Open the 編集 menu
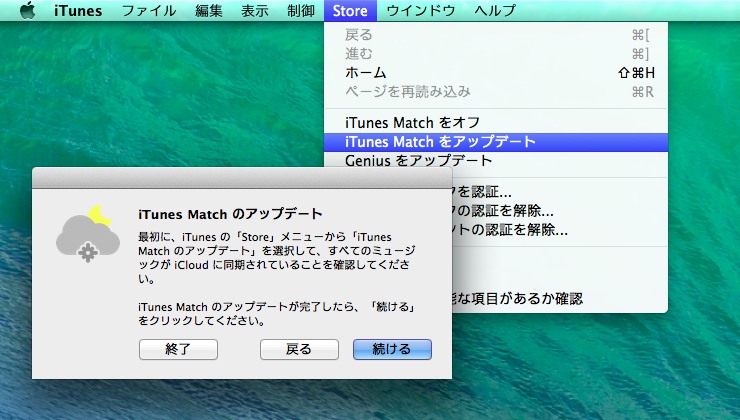This screenshot has height=420, width=740. [209, 10]
